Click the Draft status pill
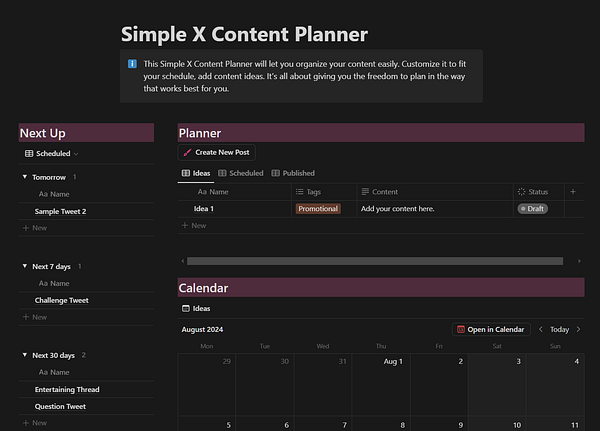Image resolution: width=600 pixels, height=431 pixels. (534, 209)
